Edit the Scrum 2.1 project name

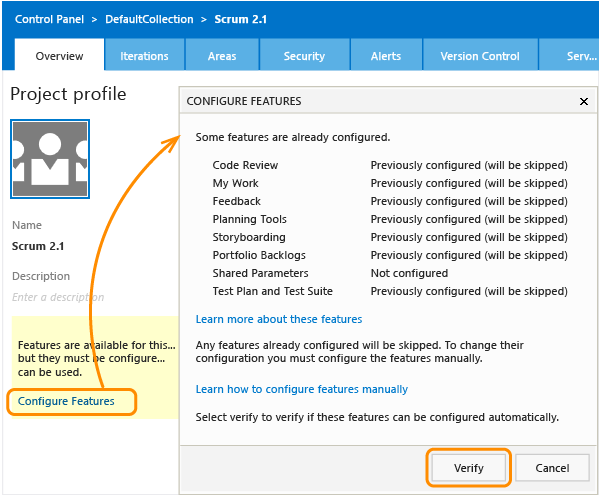[38, 246]
